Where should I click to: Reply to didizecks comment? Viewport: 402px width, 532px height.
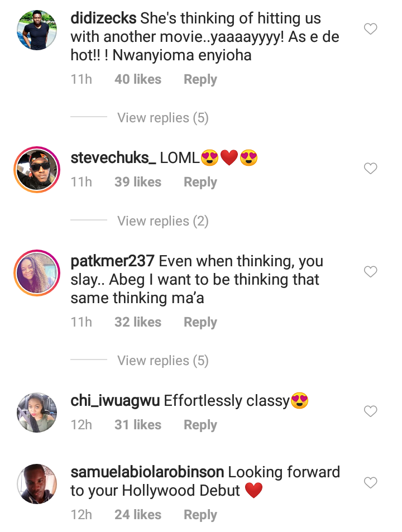[200, 79]
